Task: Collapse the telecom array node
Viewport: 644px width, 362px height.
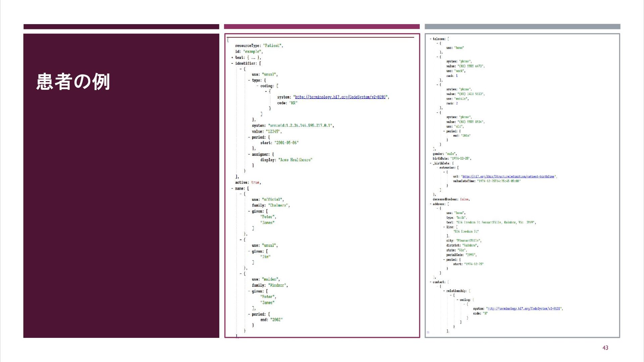Action: point(431,39)
